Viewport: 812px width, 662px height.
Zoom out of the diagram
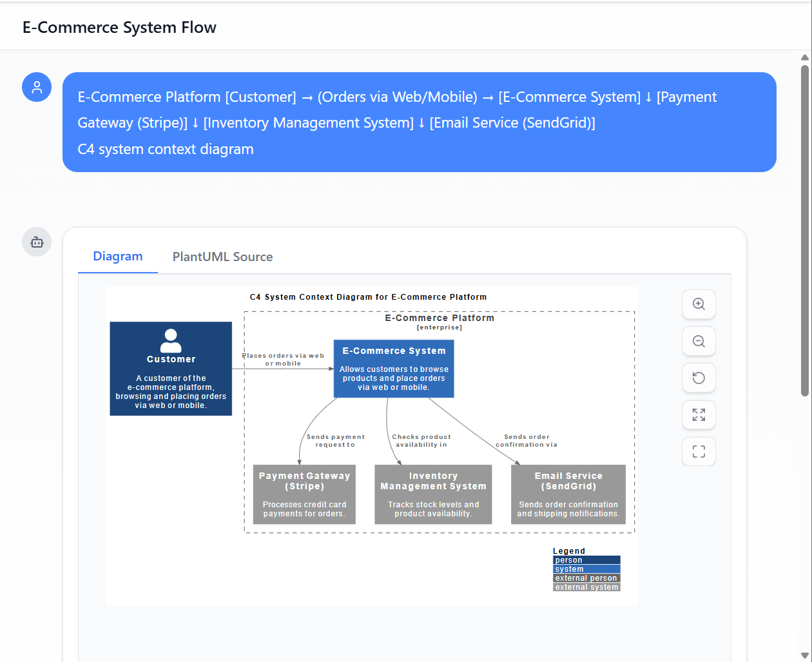(x=699, y=341)
